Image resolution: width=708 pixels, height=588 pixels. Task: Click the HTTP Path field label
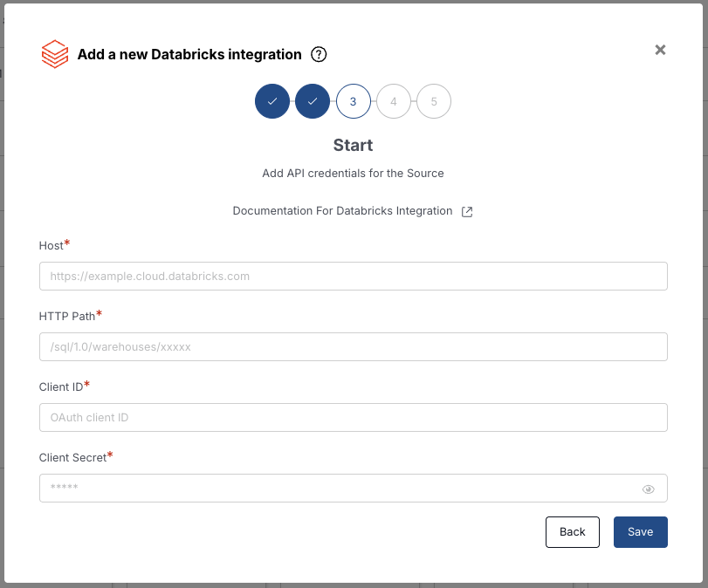point(67,317)
